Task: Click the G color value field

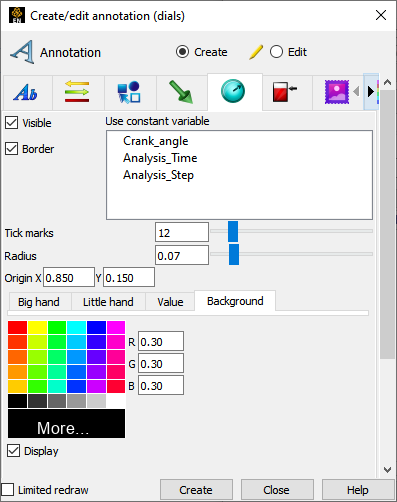Action: coord(161,363)
